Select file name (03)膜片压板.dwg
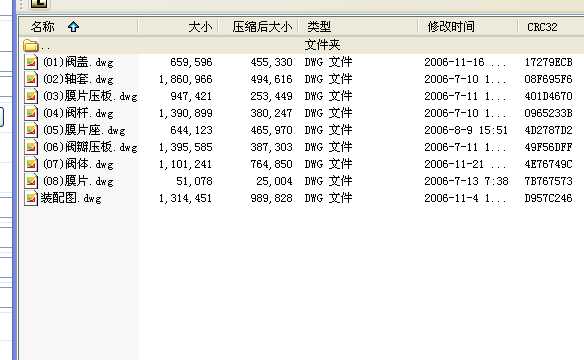 (90, 96)
